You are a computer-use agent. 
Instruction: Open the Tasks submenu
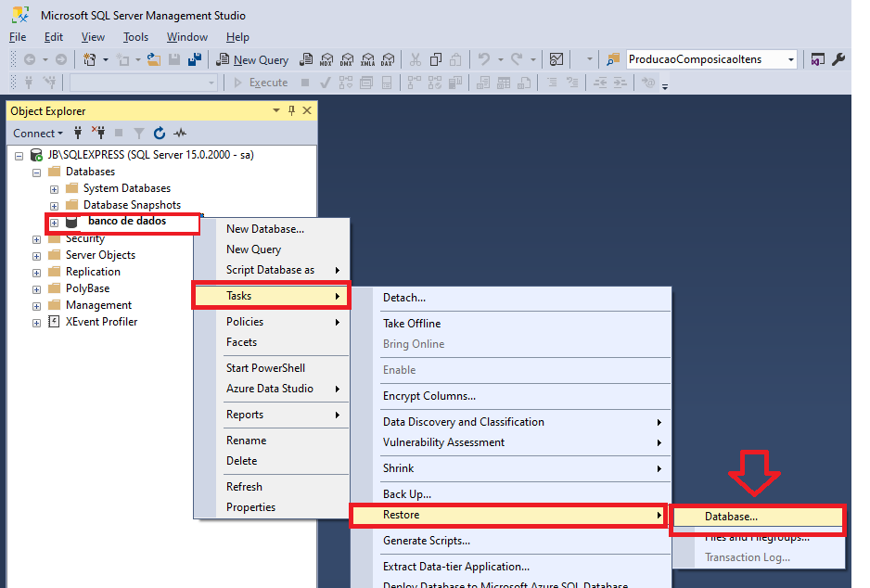[272, 296]
